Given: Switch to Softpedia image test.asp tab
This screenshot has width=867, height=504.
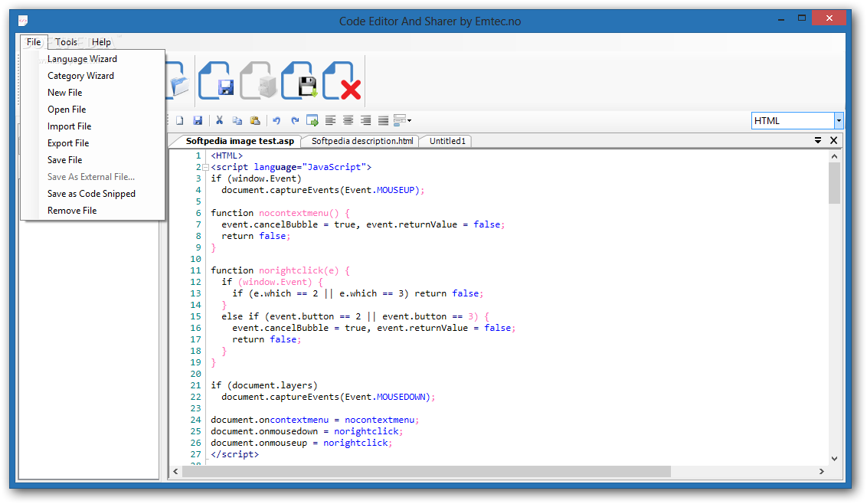Looking at the screenshot, I should tap(240, 141).
